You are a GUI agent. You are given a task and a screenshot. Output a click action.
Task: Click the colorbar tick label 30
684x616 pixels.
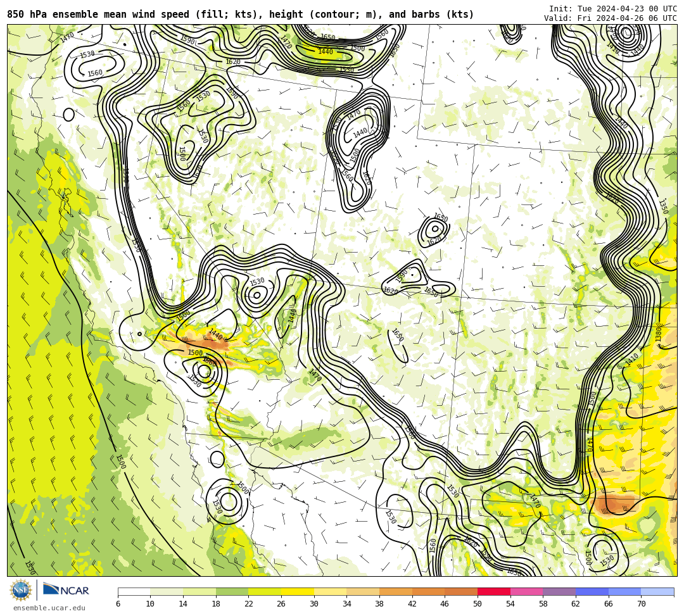pyautogui.click(x=313, y=604)
